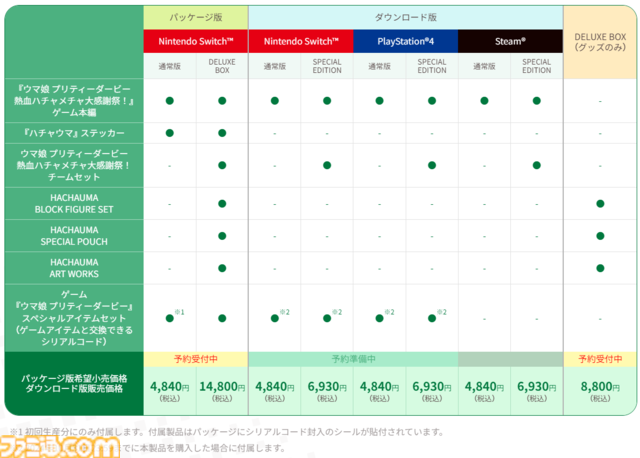Select the HACHAUMA ART WORKS row label
The height and width of the screenshot is (458, 640).
point(74,268)
